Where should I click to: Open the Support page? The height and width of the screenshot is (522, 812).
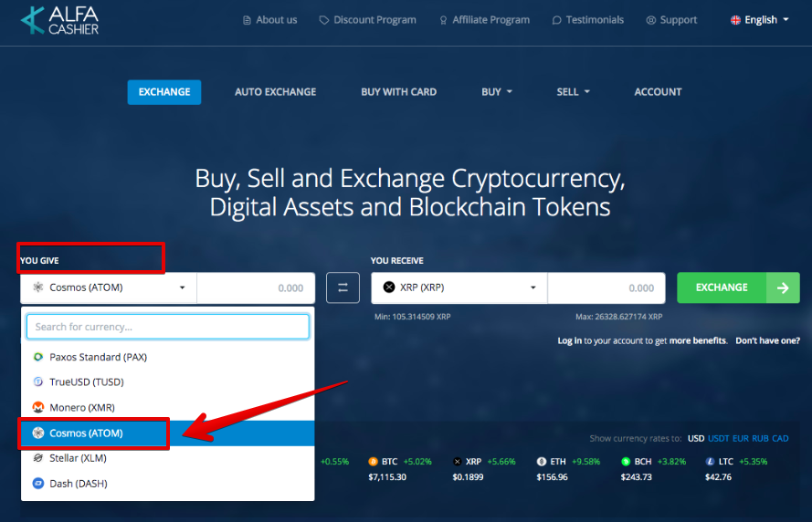[x=671, y=20]
